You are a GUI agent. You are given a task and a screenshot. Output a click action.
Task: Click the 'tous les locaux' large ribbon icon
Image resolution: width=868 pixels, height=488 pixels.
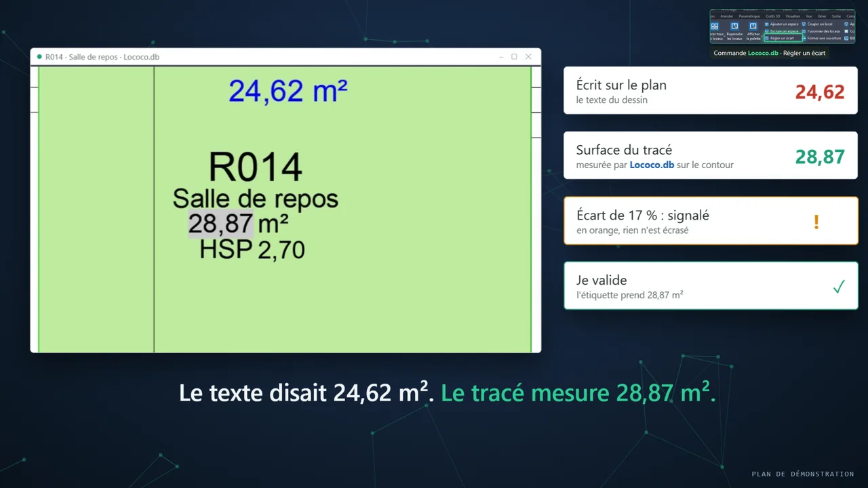[715, 26]
